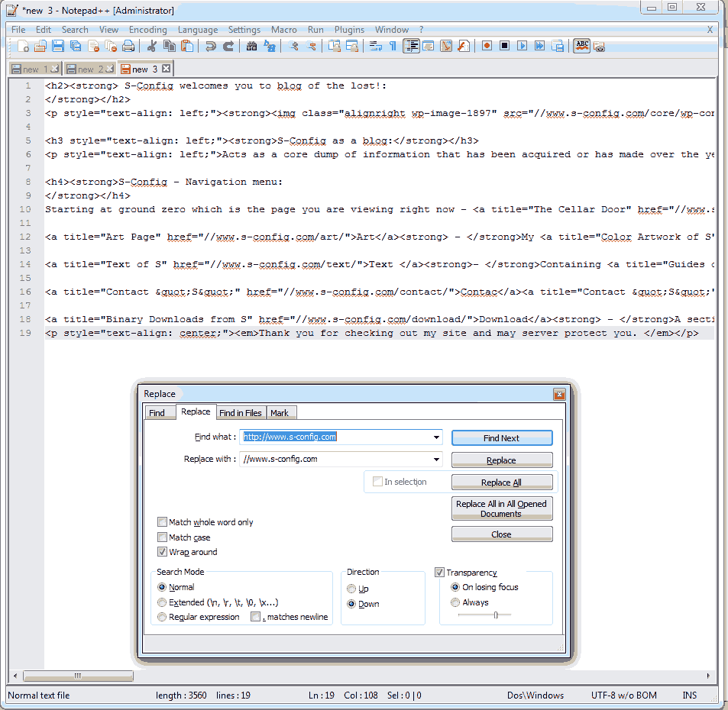Click the Save All toolbar icon
This screenshot has width=728, height=710.
point(75,46)
